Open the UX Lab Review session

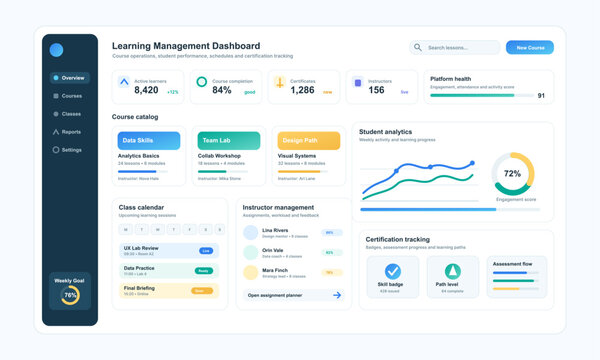(169, 251)
